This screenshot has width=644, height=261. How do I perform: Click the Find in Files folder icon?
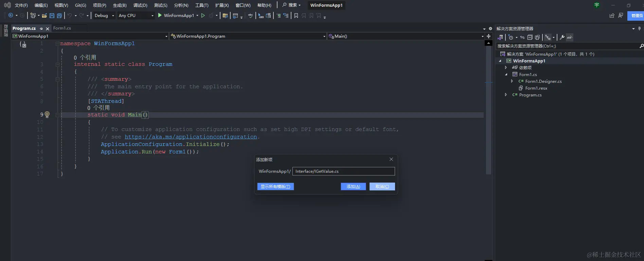(225, 16)
